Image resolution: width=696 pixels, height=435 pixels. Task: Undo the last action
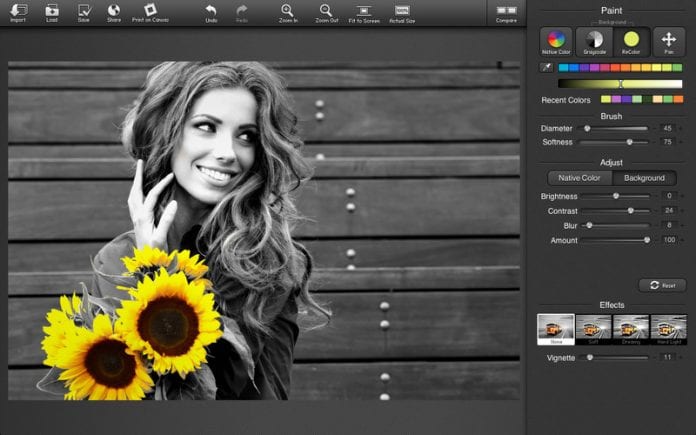pyautogui.click(x=211, y=11)
